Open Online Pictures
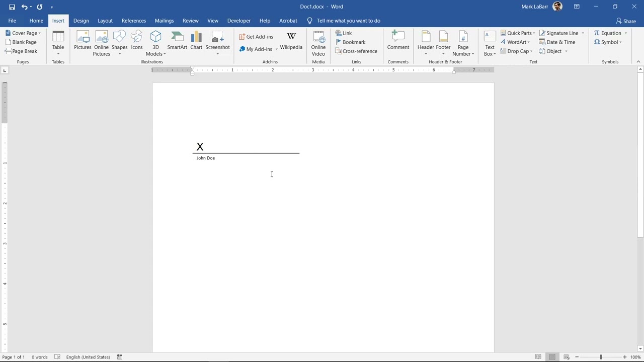The height and width of the screenshot is (362, 644). coord(101,43)
